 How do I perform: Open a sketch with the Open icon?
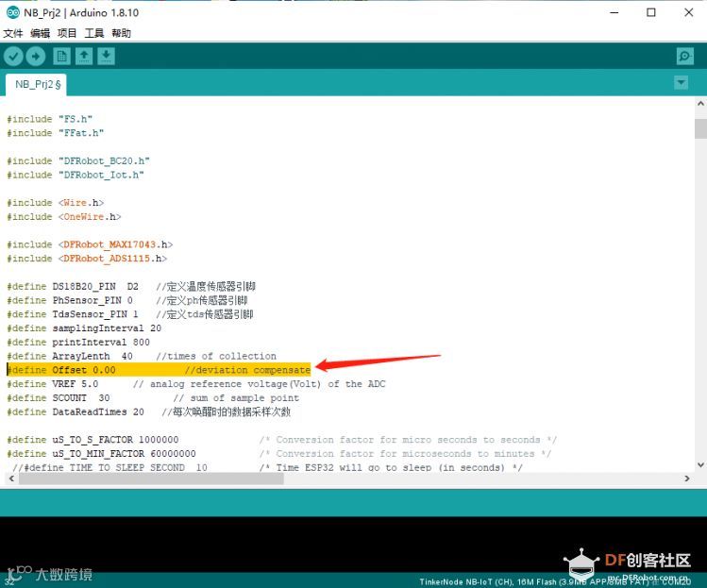[84, 57]
